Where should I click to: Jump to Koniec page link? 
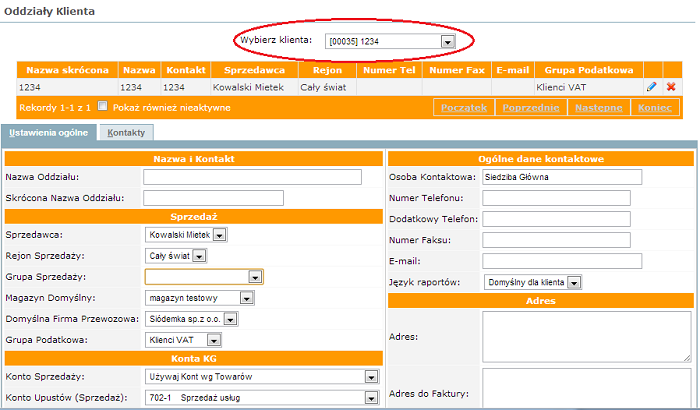coord(655,108)
